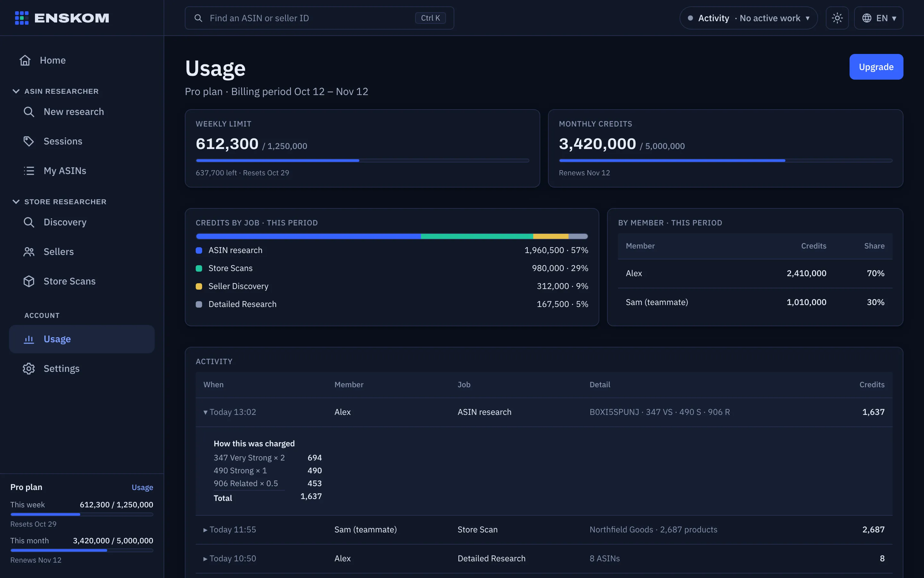The height and width of the screenshot is (578, 924).
Task: Click the "1,960,500 · 57%" value
Action: click(x=556, y=250)
